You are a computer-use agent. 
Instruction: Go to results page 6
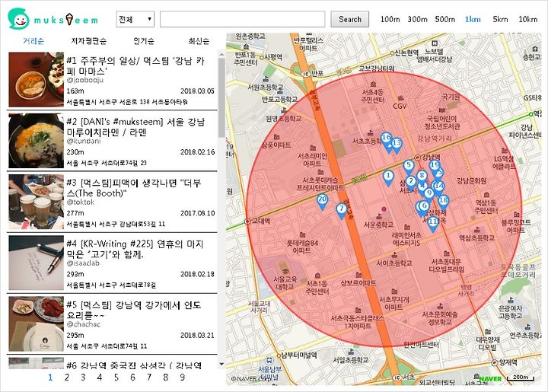click(132, 378)
